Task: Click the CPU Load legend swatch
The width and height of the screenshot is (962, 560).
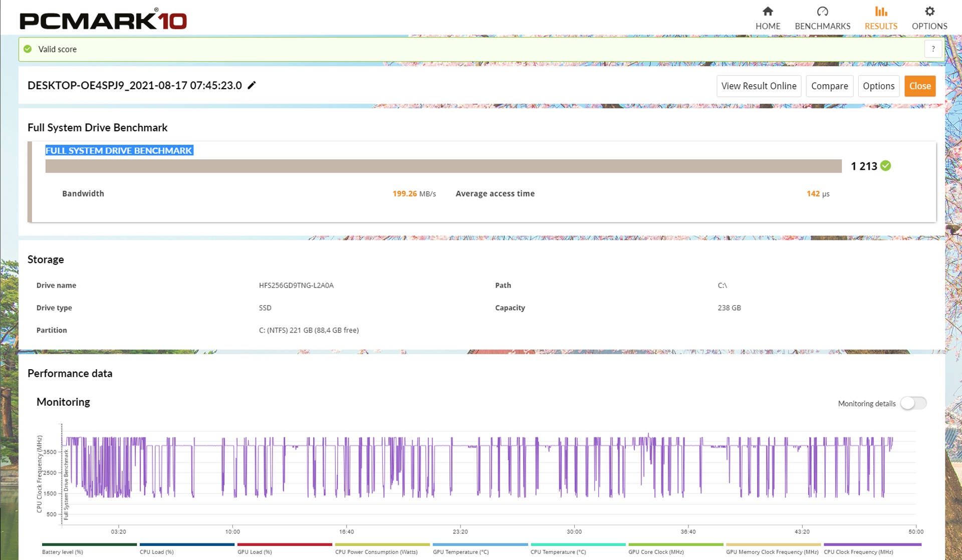Action: click(x=187, y=544)
